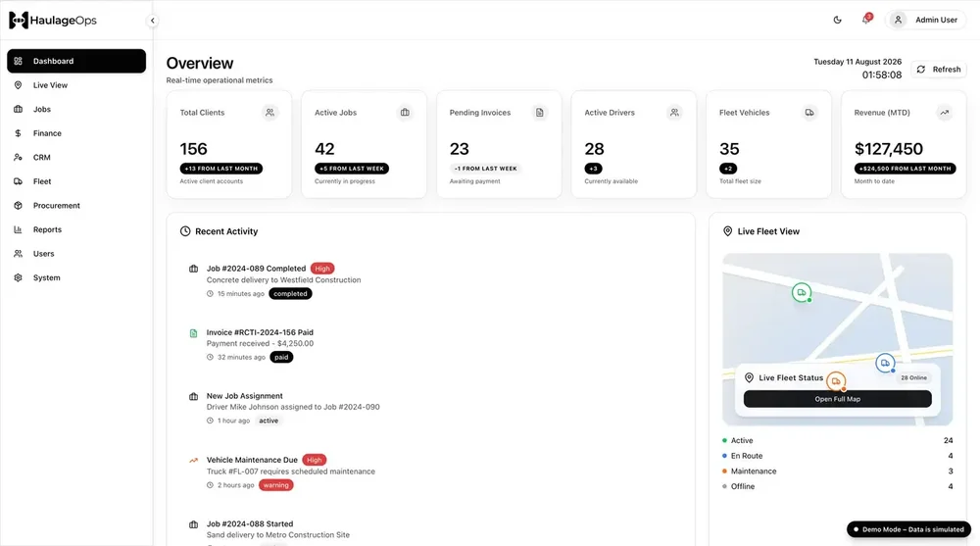
Task: Click the Sand delivery to Metro Construction Site text
Action: tap(278, 535)
